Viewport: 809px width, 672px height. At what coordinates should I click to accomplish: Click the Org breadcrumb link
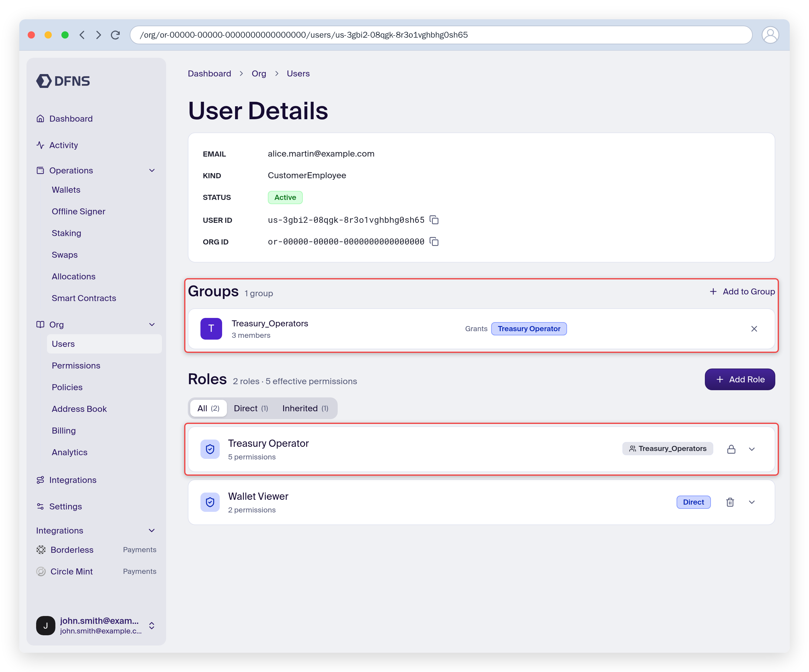(x=259, y=73)
